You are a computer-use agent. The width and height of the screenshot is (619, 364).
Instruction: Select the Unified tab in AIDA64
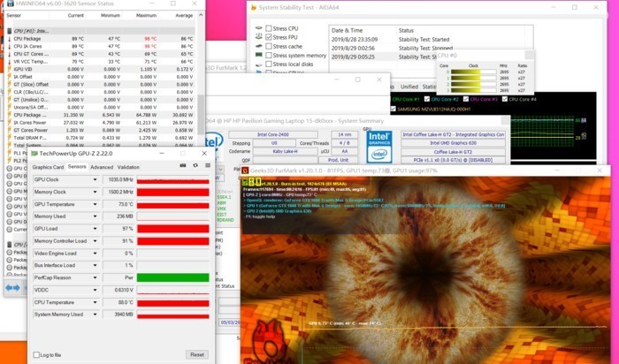[409, 87]
